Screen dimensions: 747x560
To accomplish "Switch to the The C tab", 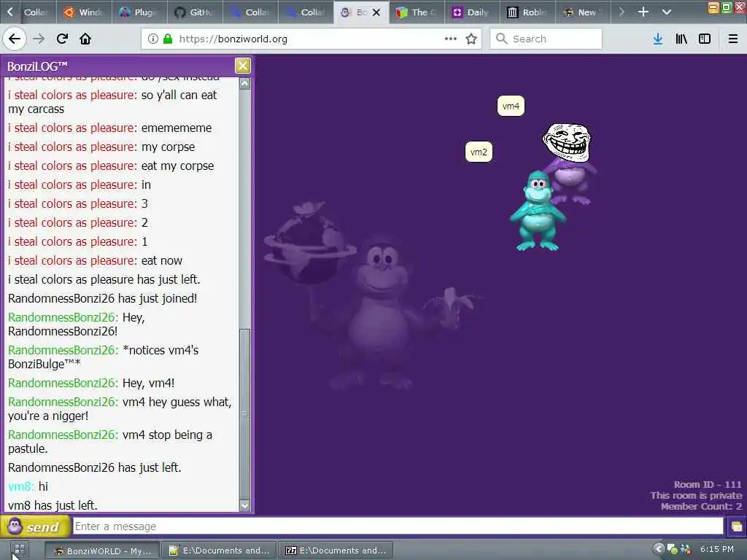I will pyautogui.click(x=417, y=12).
